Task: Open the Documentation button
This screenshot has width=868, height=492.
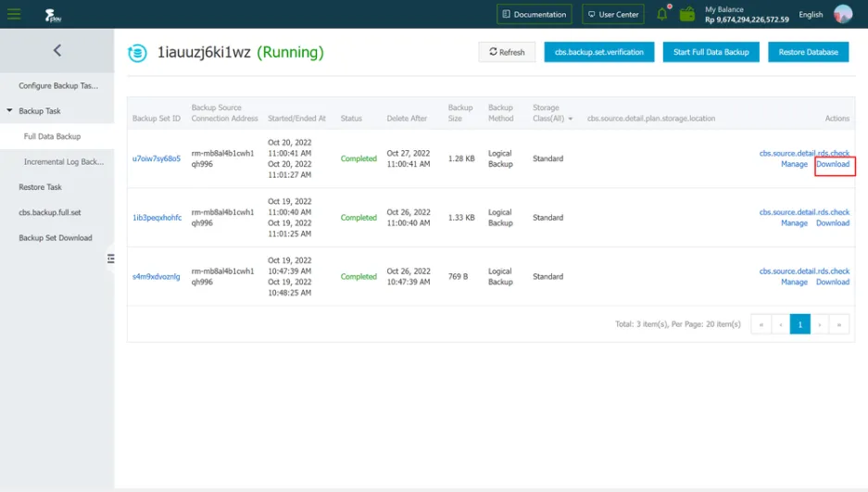Action: point(535,15)
